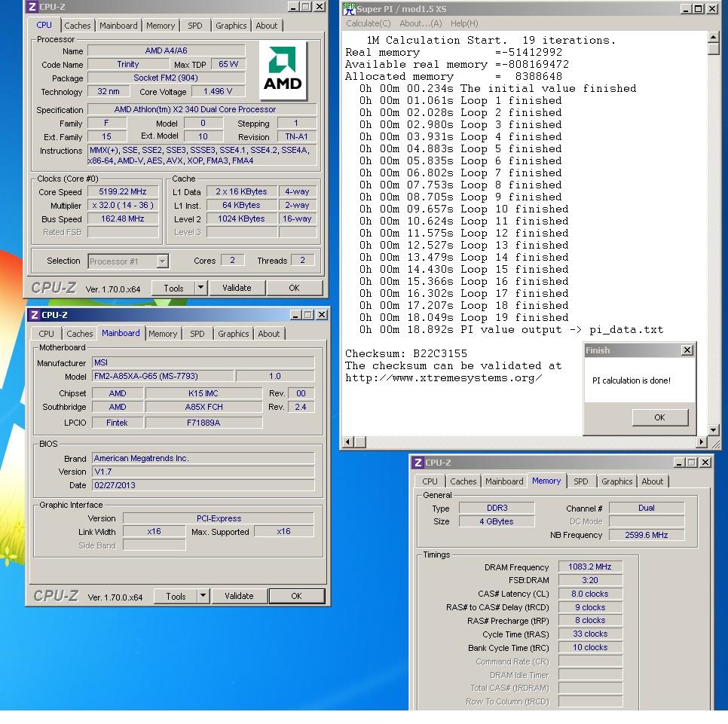
Task: Select CPU tab in Mainboard CPU-Z window
Action: pyautogui.click(x=46, y=334)
